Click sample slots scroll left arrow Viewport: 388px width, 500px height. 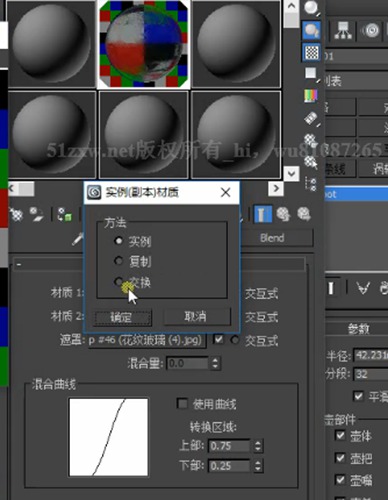(x=12, y=189)
